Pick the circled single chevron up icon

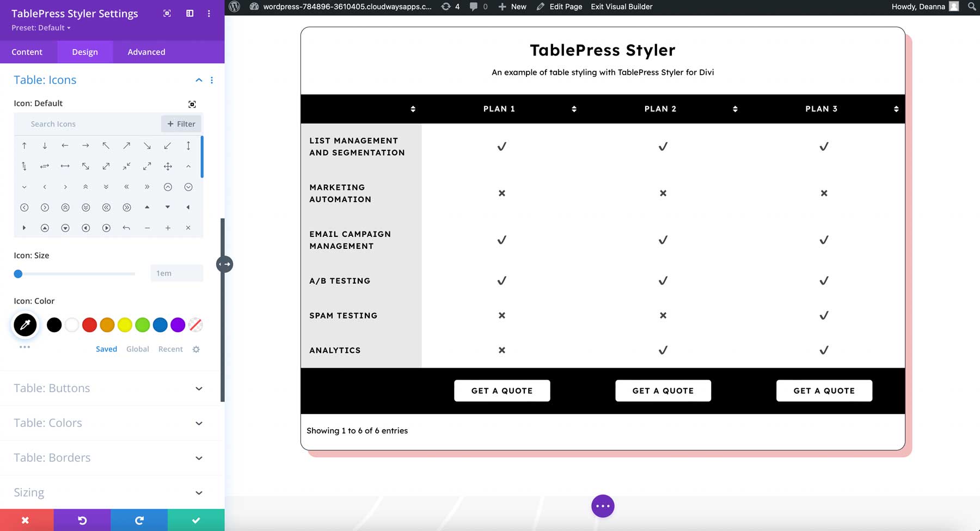[x=168, y=187]
